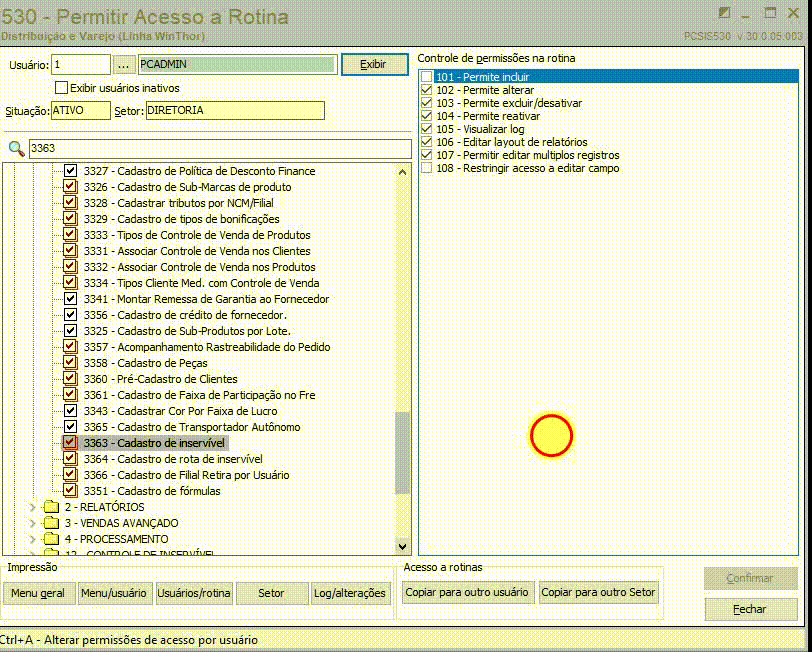Click Menu geral print button
Screen dimensions: 812x652
coord(38,593)
